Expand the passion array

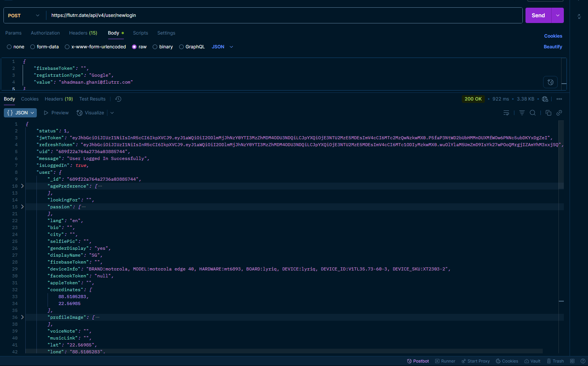click(x=22, y=207)
